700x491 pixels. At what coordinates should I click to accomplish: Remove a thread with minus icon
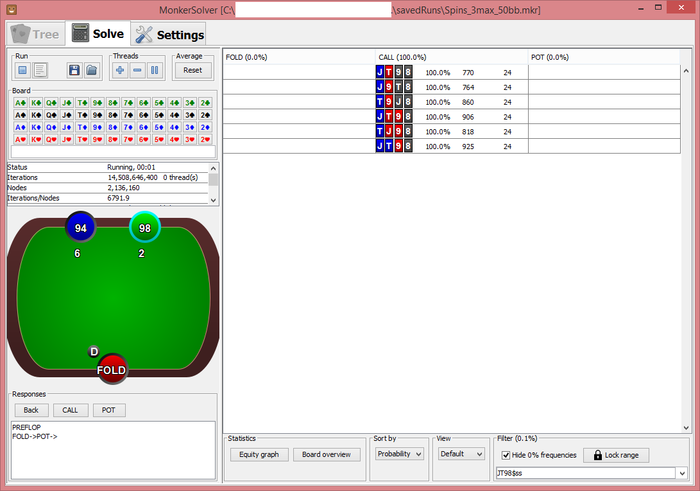point(138,70)
